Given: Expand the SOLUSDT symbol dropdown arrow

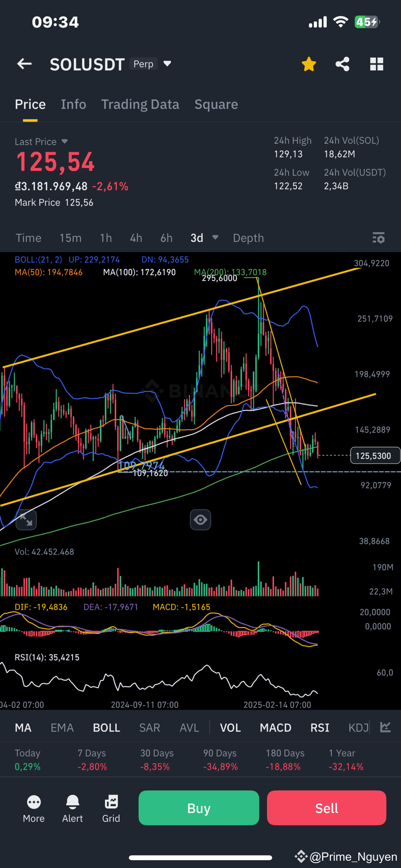Looking at the screenshot, I should [x=167, y=63].
